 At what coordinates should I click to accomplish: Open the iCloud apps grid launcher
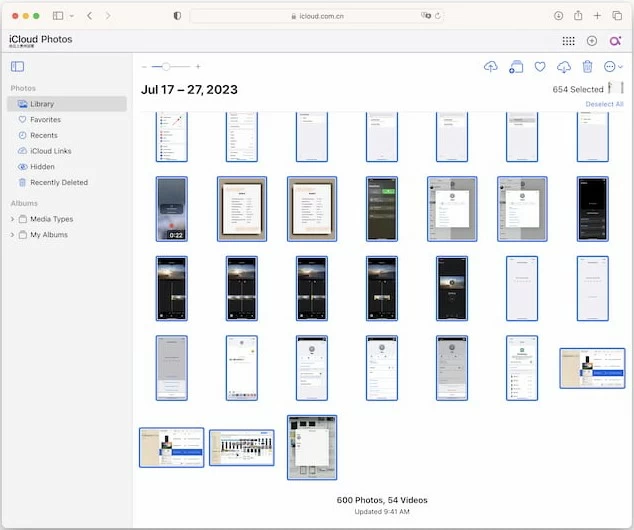pos(568,41)
